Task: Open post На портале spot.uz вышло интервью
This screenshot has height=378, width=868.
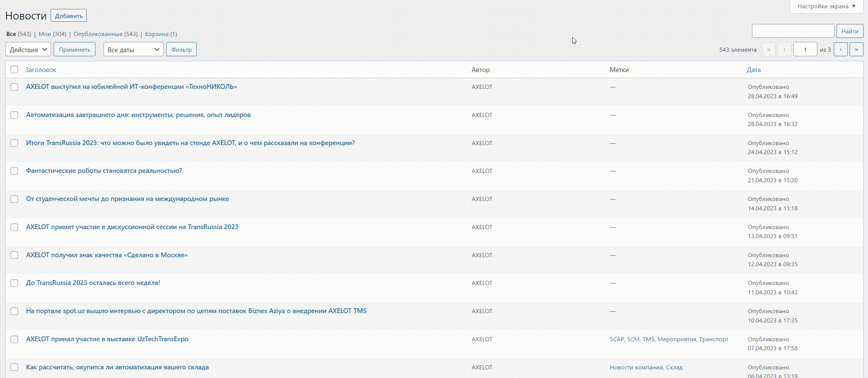Action: click(x=196, y=311)
